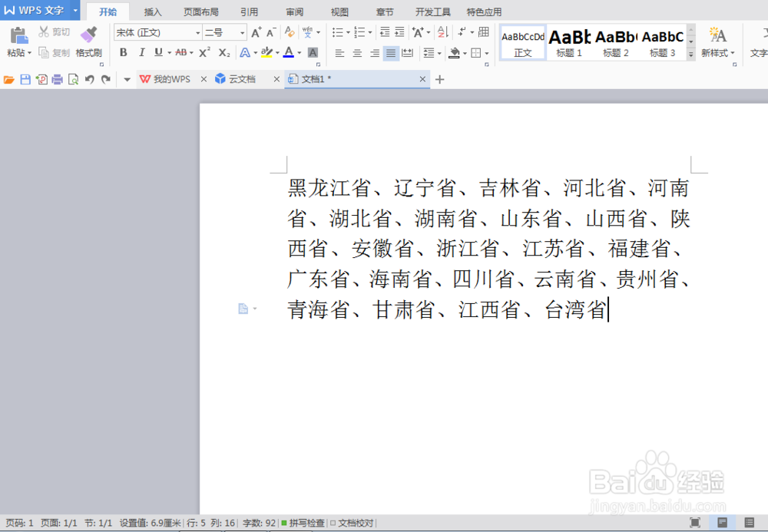Click the distributed alignment icon
This screenshot has width=768, height=532.
pos(408,53)
